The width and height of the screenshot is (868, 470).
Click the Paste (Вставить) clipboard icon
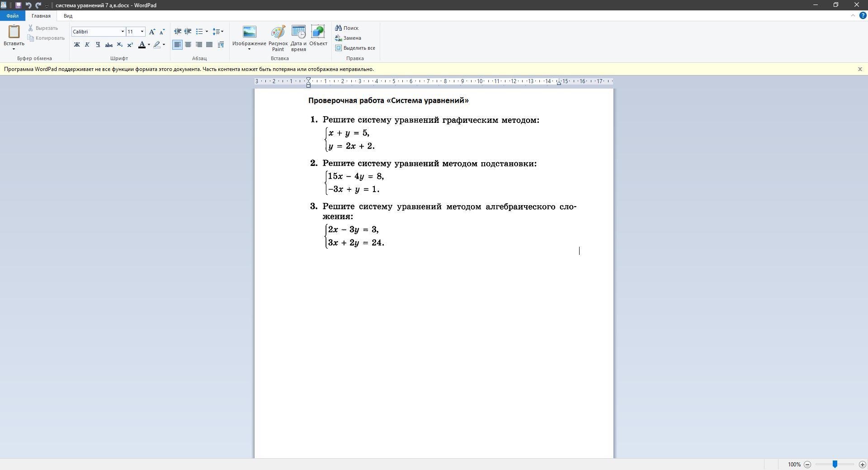(x=14, y=32)
